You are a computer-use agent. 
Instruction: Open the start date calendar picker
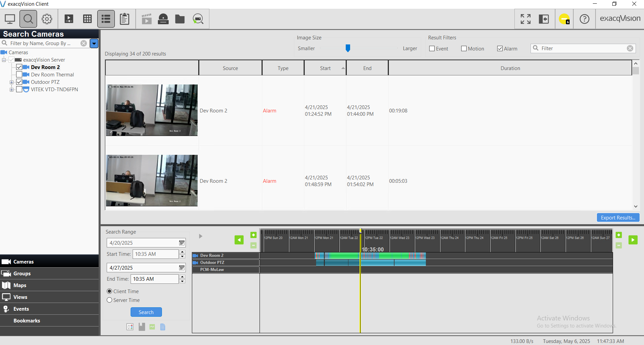point(182,243)
